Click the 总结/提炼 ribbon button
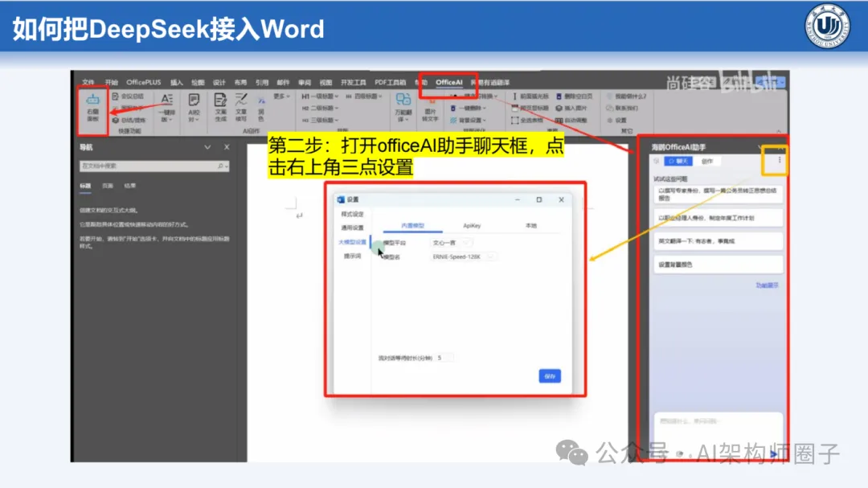Screen dimensions: 868x488 pos(129,121)
